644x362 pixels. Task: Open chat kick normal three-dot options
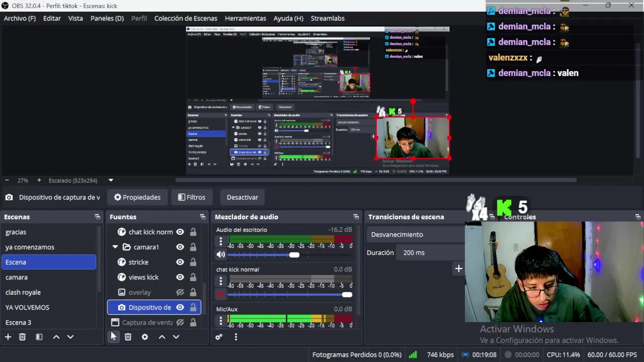(220, 282)
